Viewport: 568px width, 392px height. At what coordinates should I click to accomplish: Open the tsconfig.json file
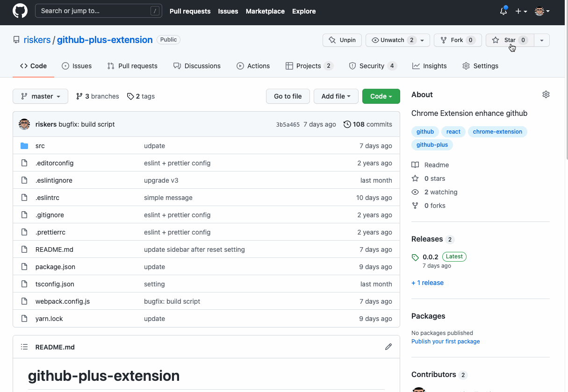click(x=55, y=284)
